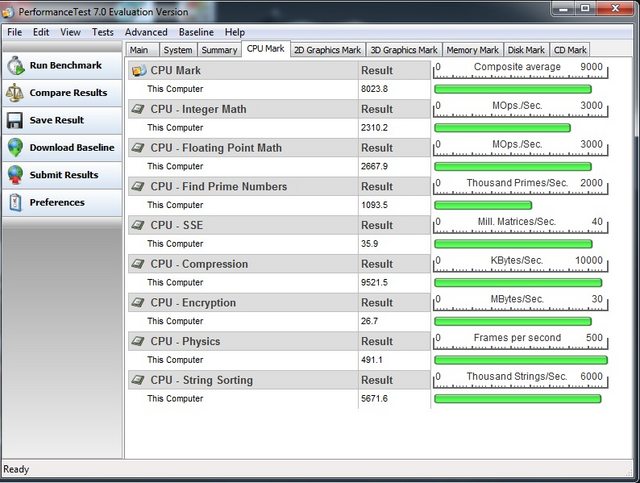Open the Tests menu
This screenshot has height=483, width=640.
click(x=102, y=32)
